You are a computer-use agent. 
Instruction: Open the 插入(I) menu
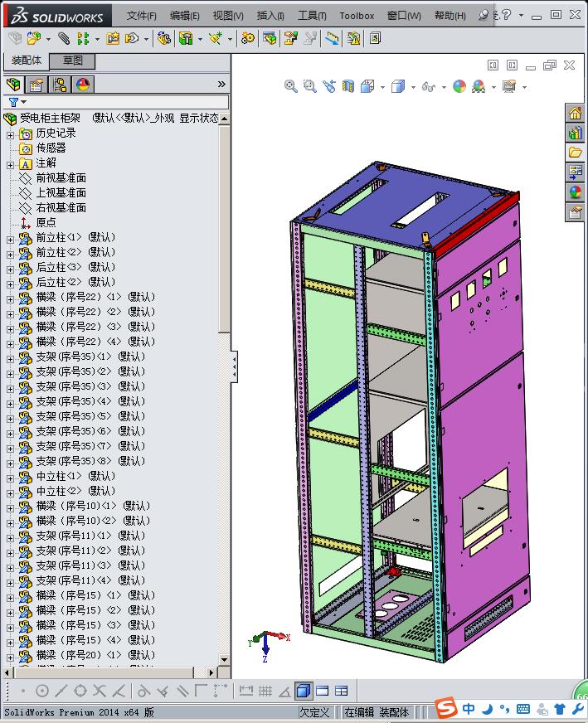(x=270, y=16)
